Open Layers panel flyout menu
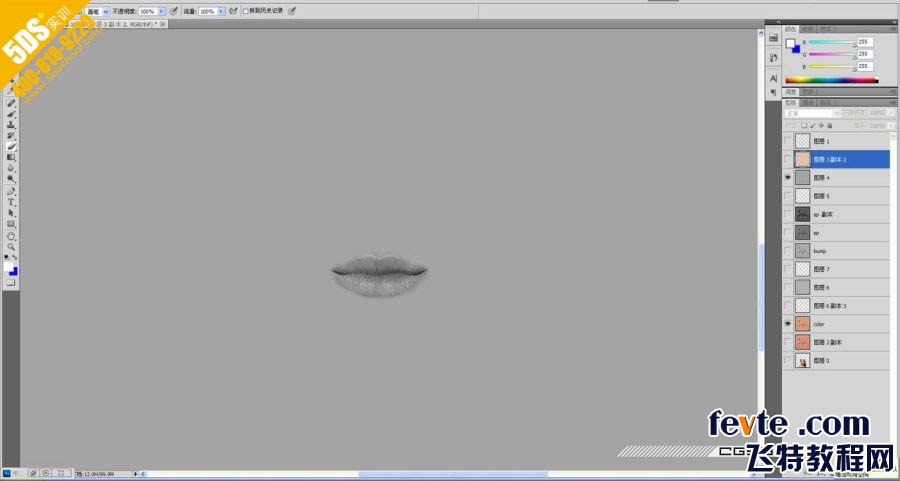Viewport: 900px width, 481px height. tap(893, 103)
